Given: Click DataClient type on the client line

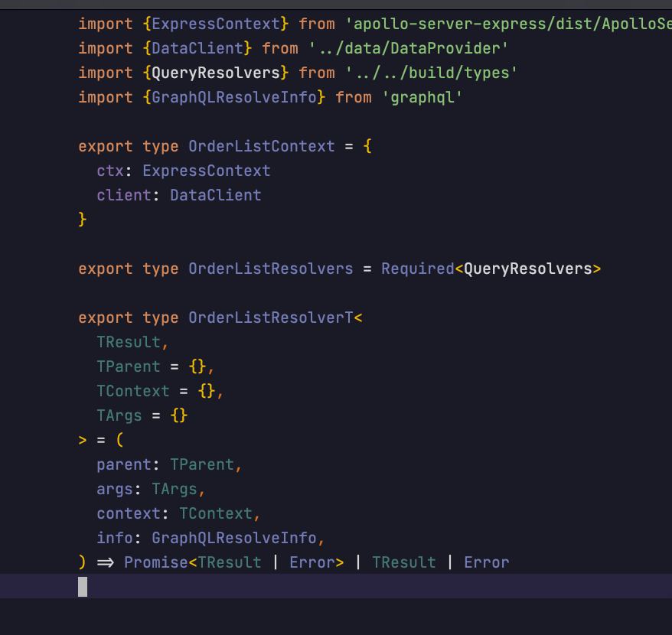Looking at the screenshot, I should tap(216, 195).
